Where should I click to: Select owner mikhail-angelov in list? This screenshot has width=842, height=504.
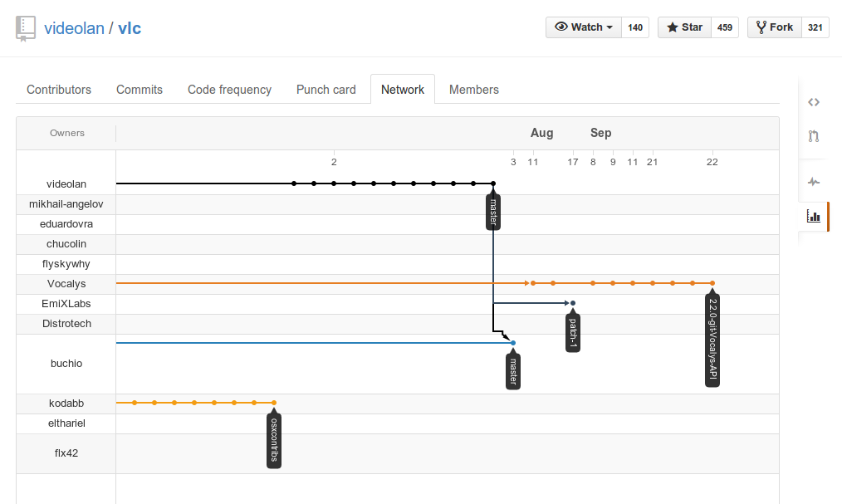pos(66,204)
